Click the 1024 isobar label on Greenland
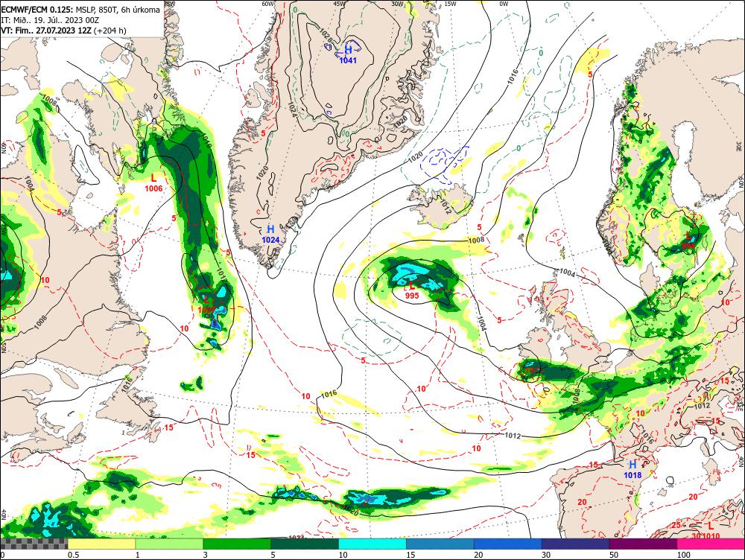Screen dimensions: 745x560 [x=292, y=109]
